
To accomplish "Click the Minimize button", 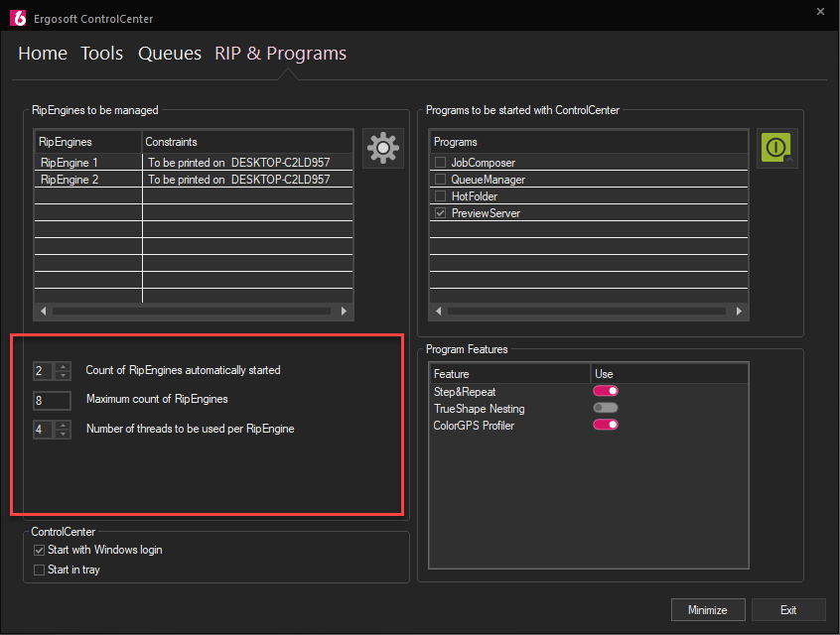I will [x=707, y=609].
